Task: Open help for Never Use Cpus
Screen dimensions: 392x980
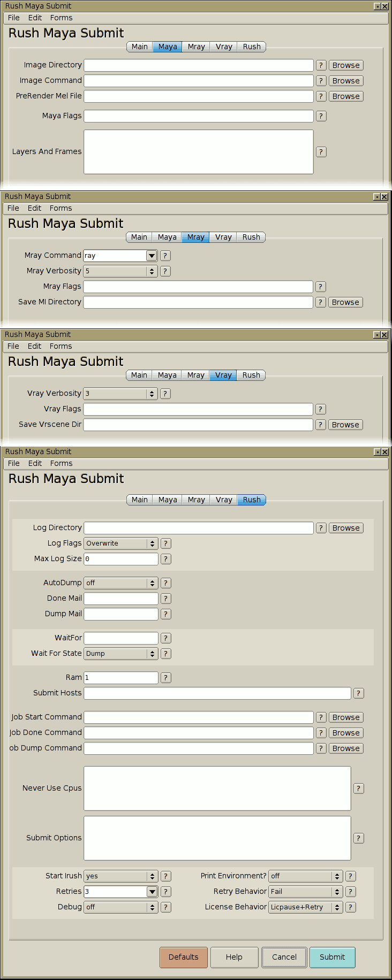Action: tap(359, 788)
